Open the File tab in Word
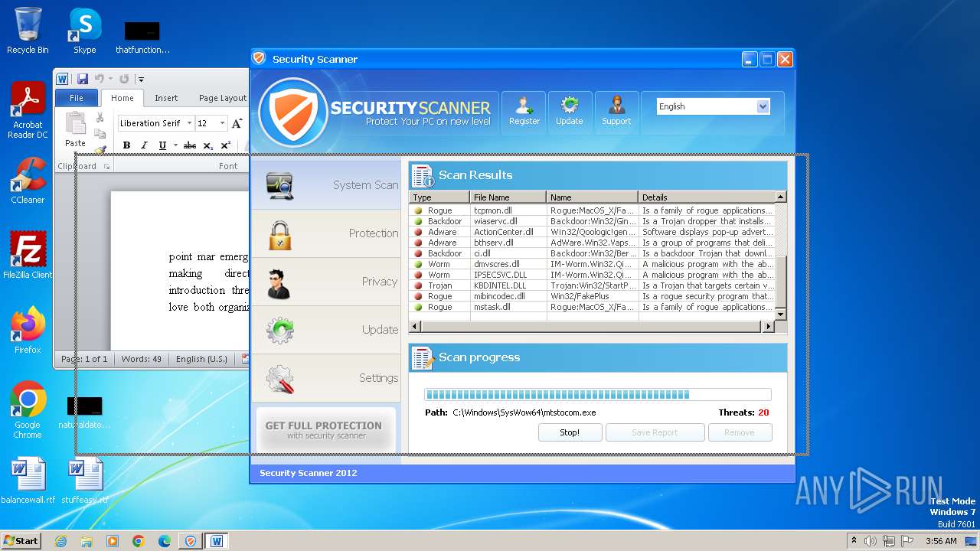 [x=77, y=98]
